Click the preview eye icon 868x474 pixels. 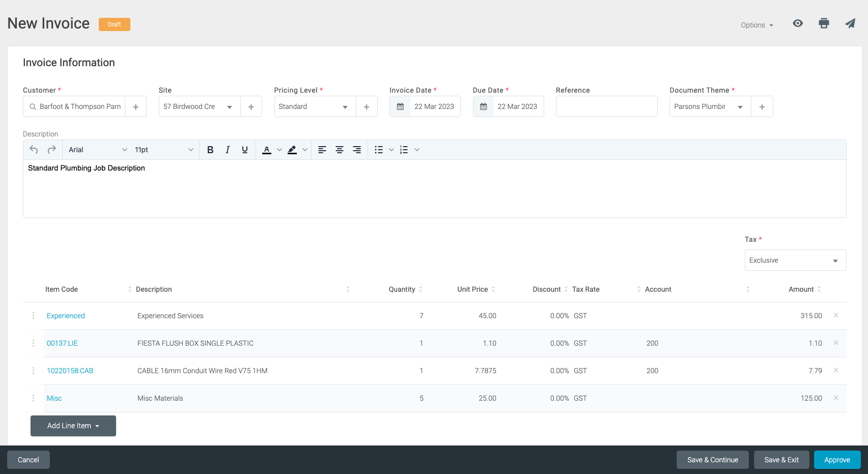pos(798,23)
